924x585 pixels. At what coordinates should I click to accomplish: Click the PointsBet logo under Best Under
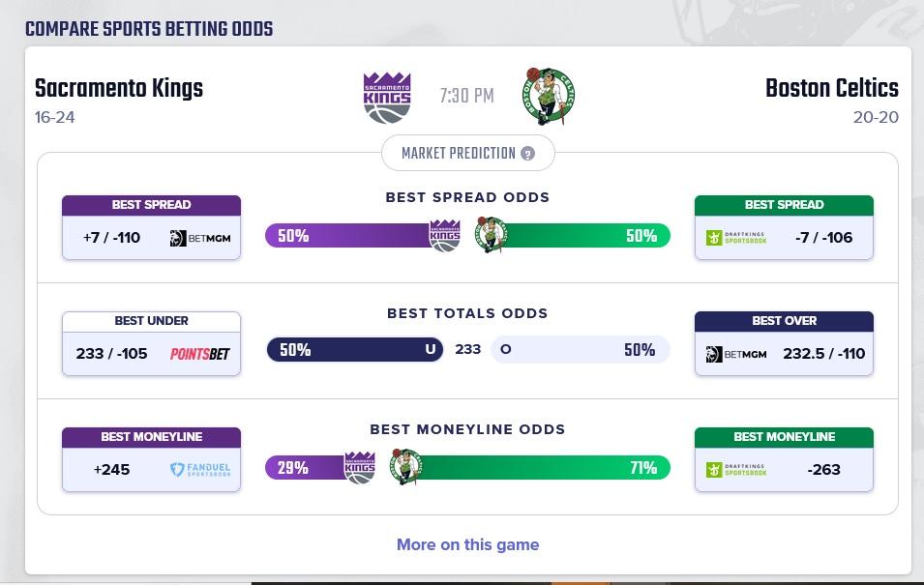[200, 354]
